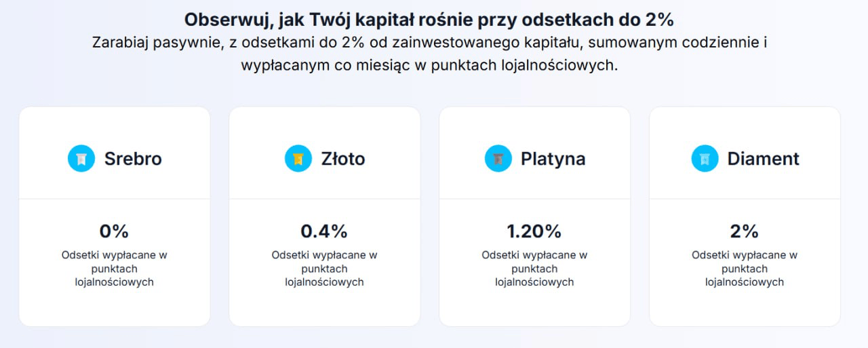868x348 pixels.
Task: Select the Srebro tier title
Action: [133, 158]
